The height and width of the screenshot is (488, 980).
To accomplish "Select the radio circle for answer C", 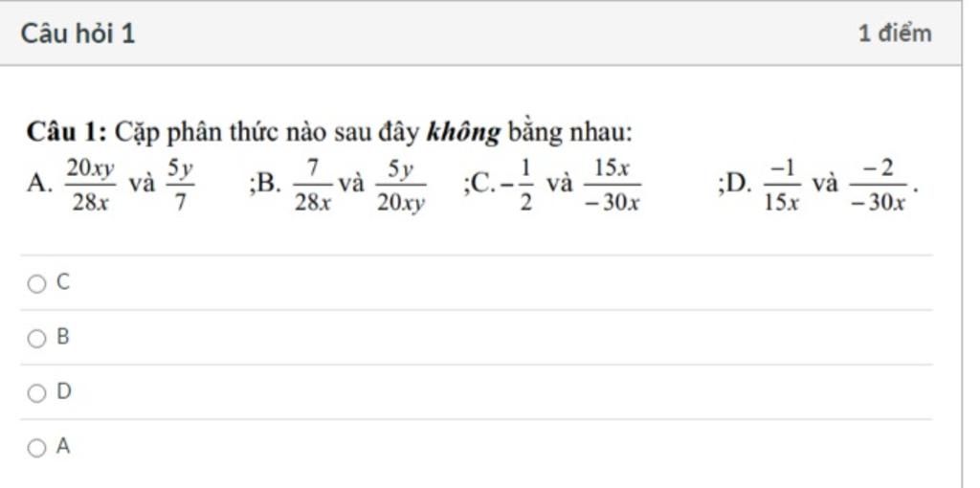I will point(37,284).
